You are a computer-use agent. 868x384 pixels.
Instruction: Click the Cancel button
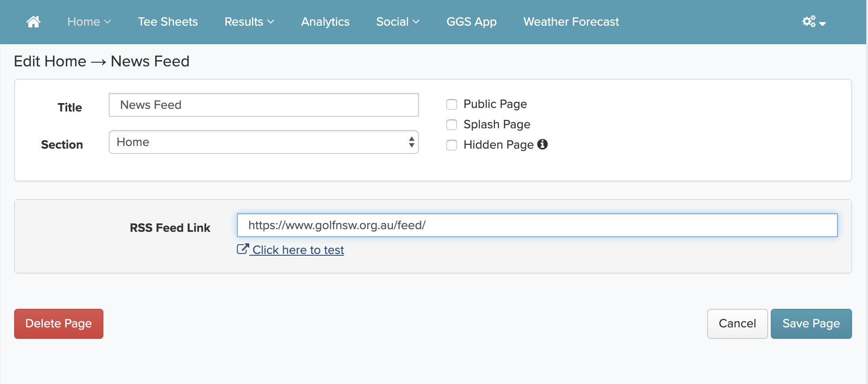(x=738, y=324)
